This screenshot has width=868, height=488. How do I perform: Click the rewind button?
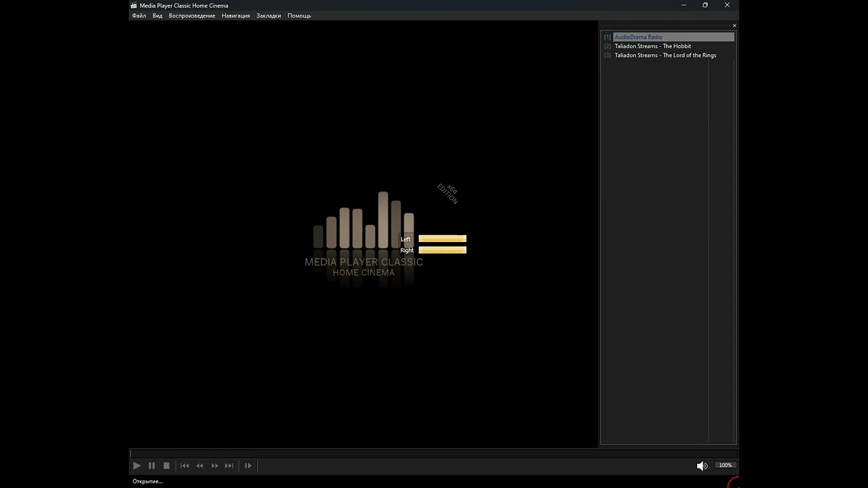click(x=199, y=466)
